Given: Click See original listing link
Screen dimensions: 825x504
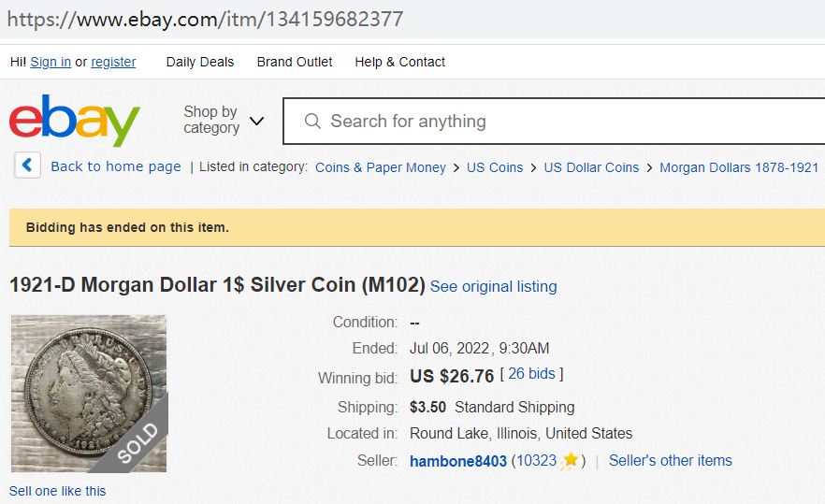Looking at the screenshot, I should 493,286.
